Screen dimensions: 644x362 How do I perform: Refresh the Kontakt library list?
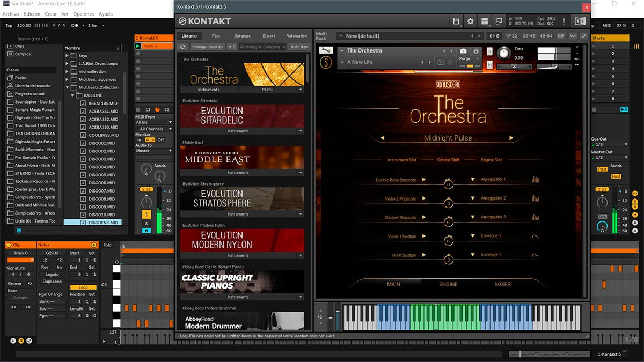[182, 47]
